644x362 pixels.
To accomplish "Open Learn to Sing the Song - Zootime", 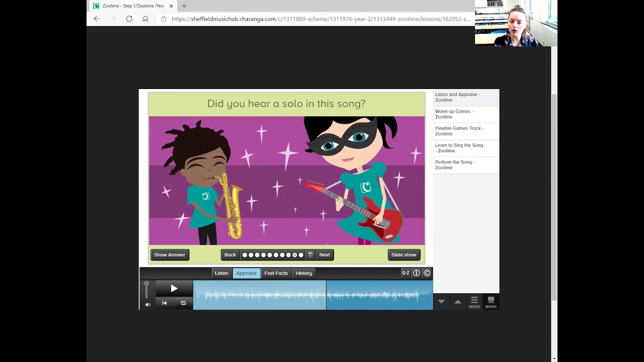I will pyautogui.click(x=466, y=148).
